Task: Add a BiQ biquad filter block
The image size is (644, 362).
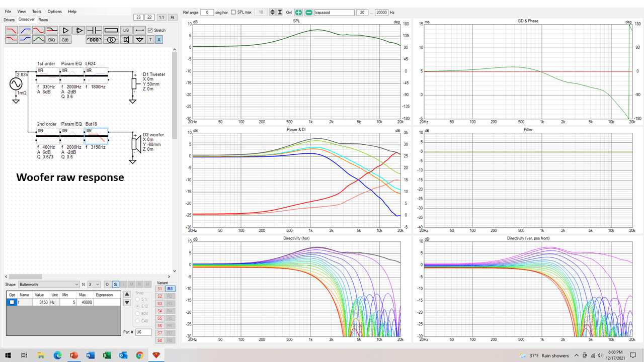Action: click(52, 39)
